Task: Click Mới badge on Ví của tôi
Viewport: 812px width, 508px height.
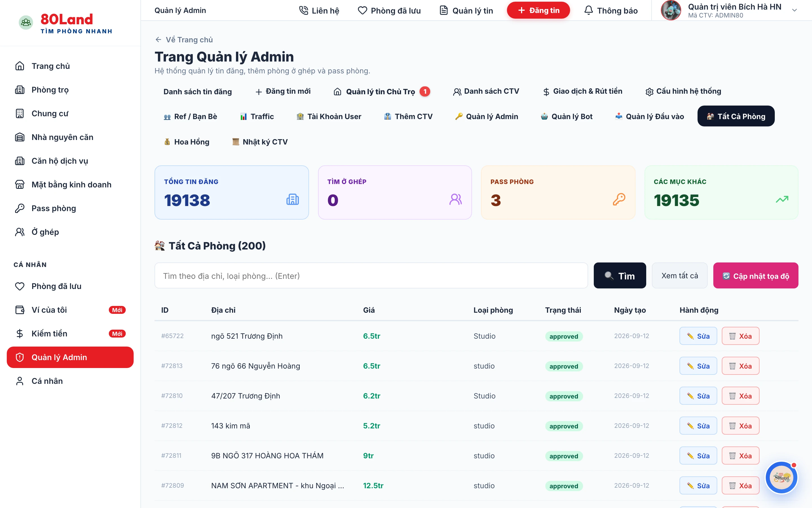Action: coord(117,310)
